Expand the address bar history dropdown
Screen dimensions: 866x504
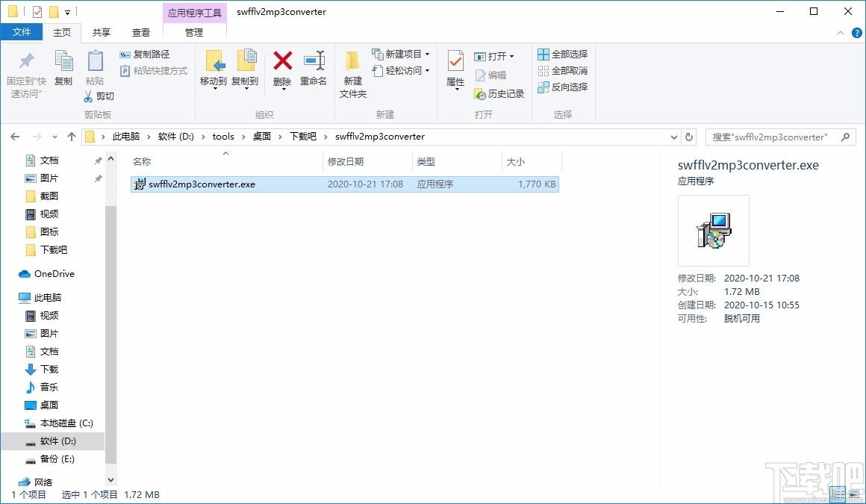point(674,137)
